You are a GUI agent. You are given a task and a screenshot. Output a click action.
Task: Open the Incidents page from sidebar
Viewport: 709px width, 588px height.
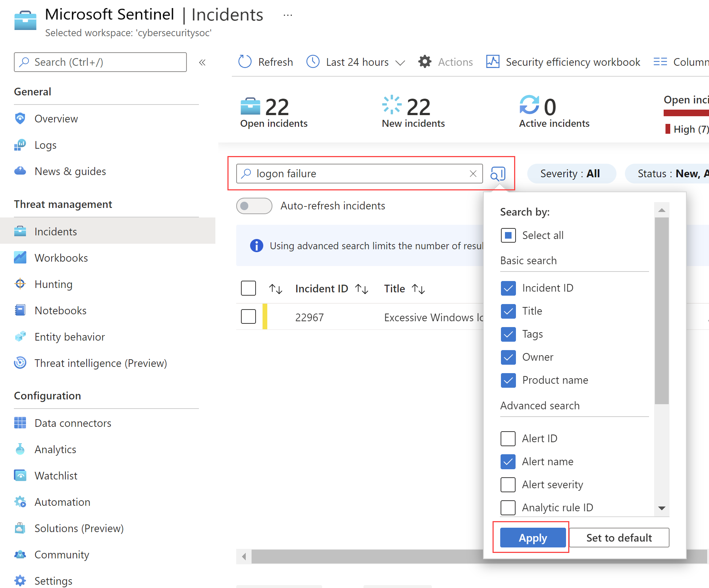click(x=56, y=231)
